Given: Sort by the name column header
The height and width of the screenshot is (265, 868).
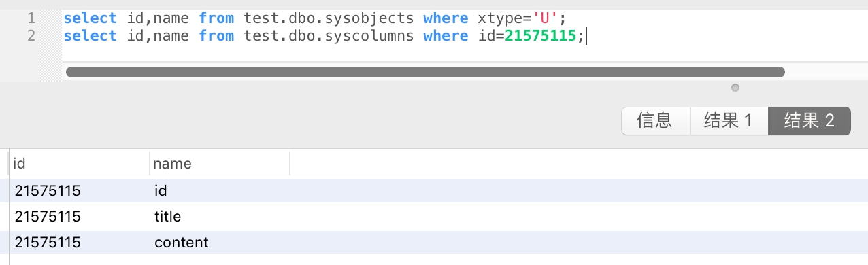Looking at the screenshot, I should tap(219, 164).
